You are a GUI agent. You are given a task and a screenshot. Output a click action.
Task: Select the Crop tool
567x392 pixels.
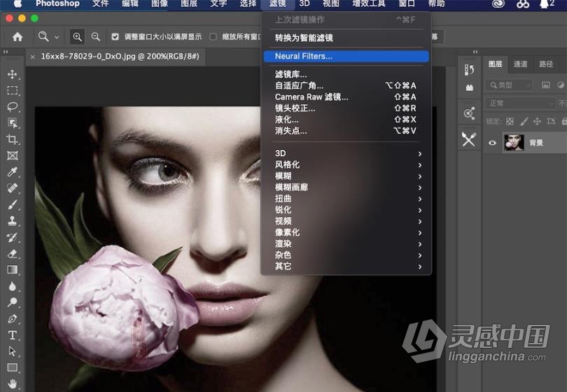[13, 139]
